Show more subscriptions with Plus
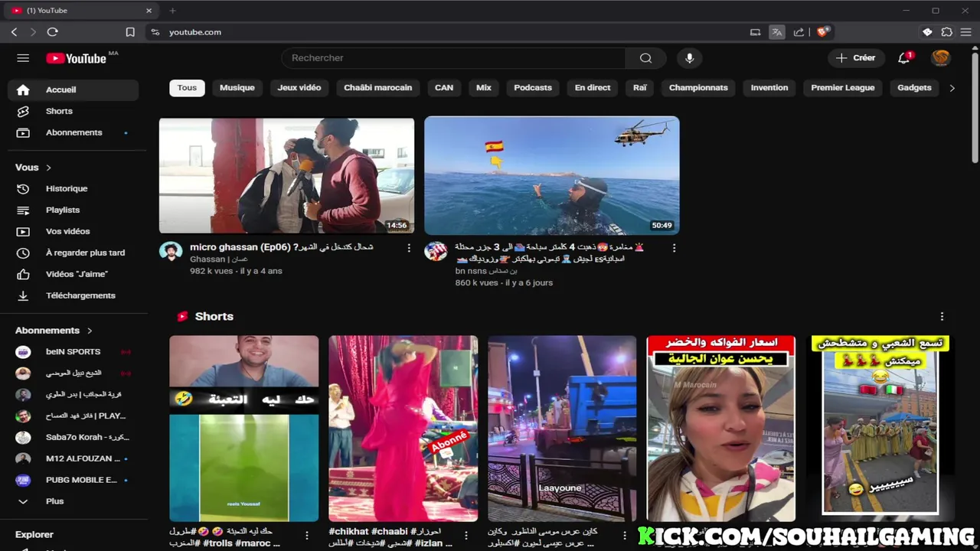This screenshot has height=551, width=980. pos(73,501)
